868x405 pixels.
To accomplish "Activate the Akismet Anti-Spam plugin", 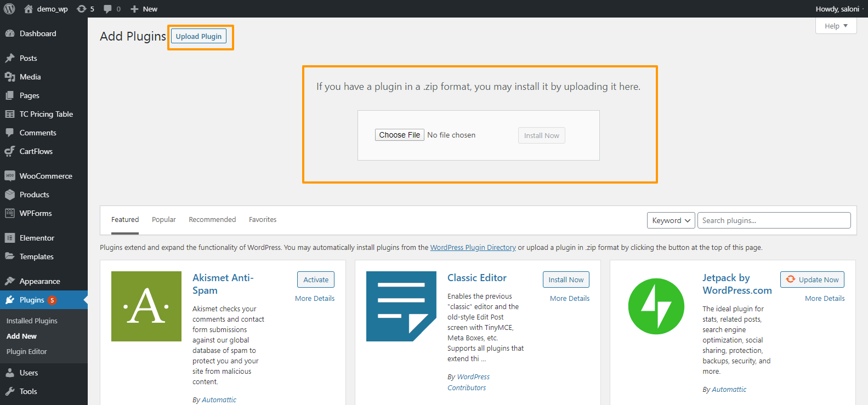I will (x=316, y=279).
